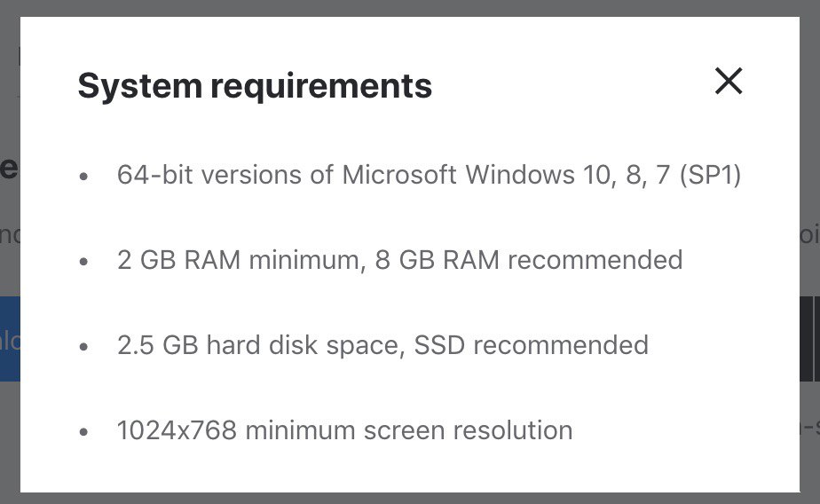Click the word Microsoft in first requirement

point(399,175)
